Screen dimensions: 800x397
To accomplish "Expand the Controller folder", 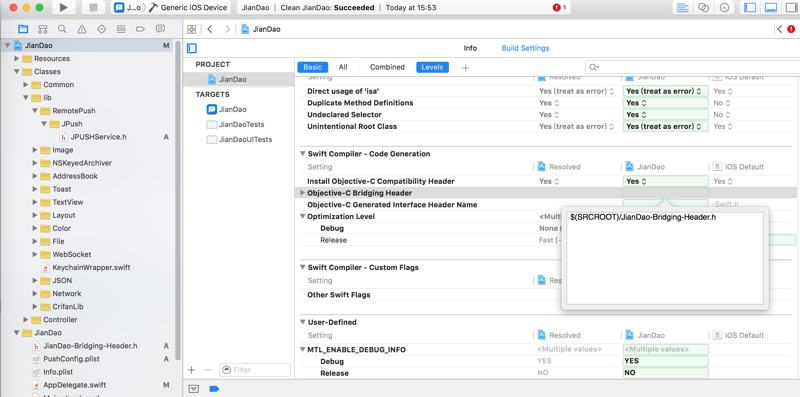I will point(26,319).
